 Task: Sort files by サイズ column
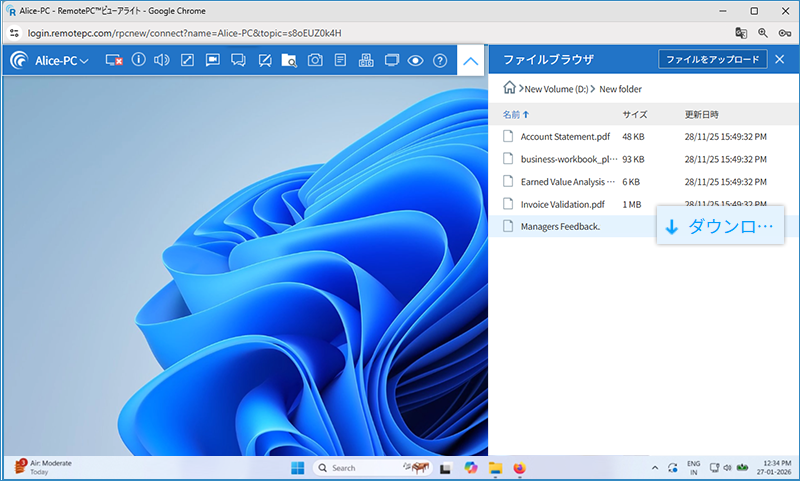click(x=635, y=115)
